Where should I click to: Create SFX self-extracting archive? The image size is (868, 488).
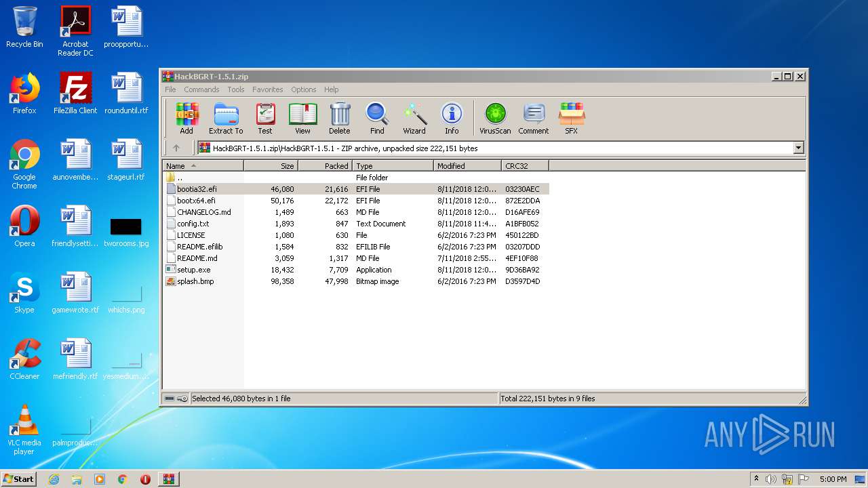point(572,119)
